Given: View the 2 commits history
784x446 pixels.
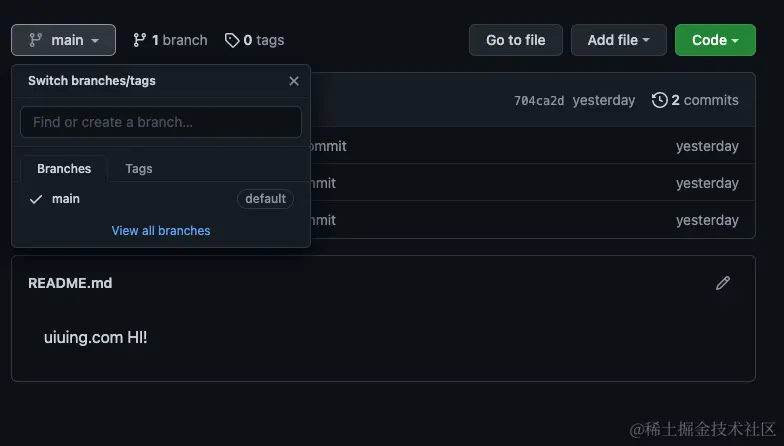Looking at the screenshot, I should point(695,100).
